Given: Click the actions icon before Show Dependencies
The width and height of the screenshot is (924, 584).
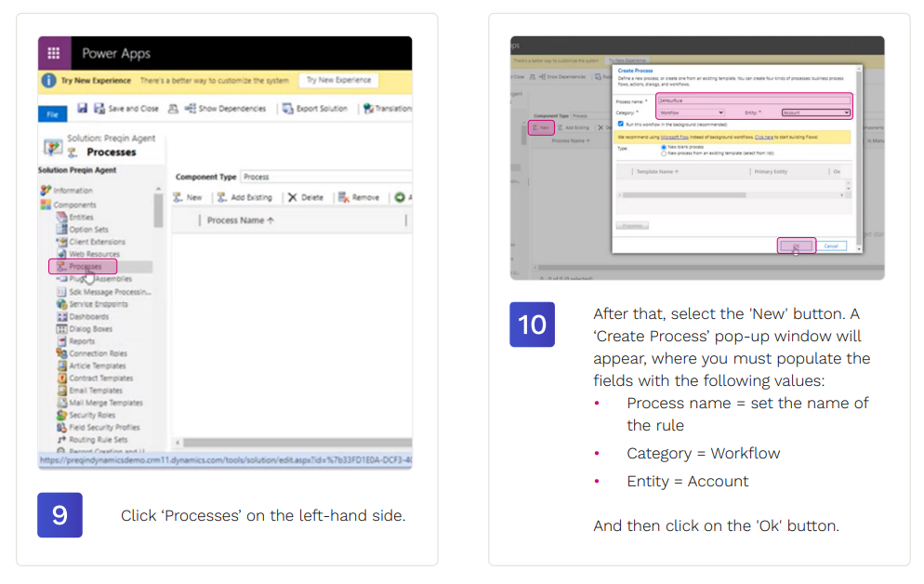Looking at the screenshot, I should coord(173,109).
